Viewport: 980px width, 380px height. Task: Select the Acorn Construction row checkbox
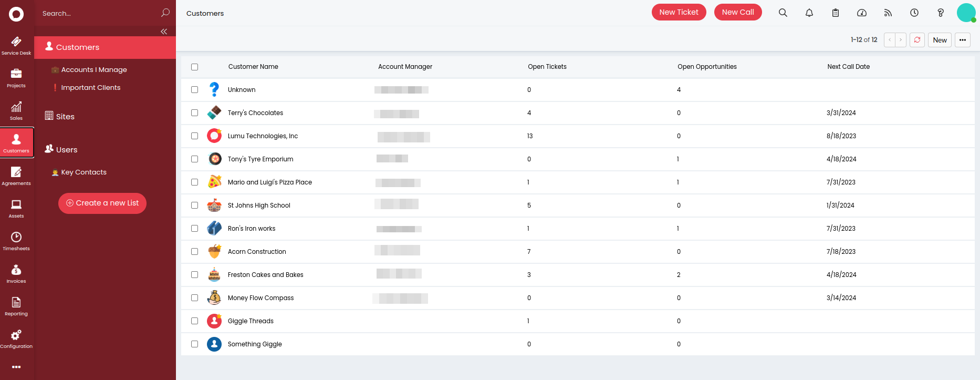click(195, 252)
